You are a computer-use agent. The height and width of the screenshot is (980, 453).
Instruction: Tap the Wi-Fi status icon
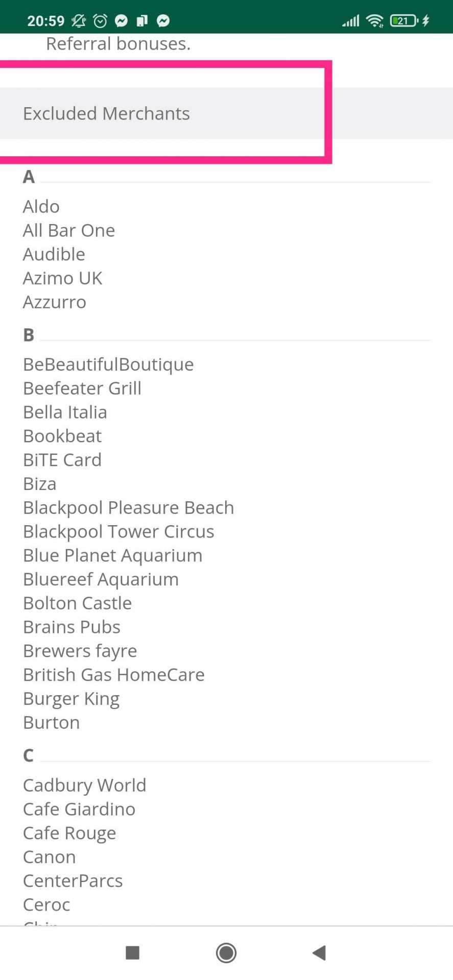pos(375,20)
